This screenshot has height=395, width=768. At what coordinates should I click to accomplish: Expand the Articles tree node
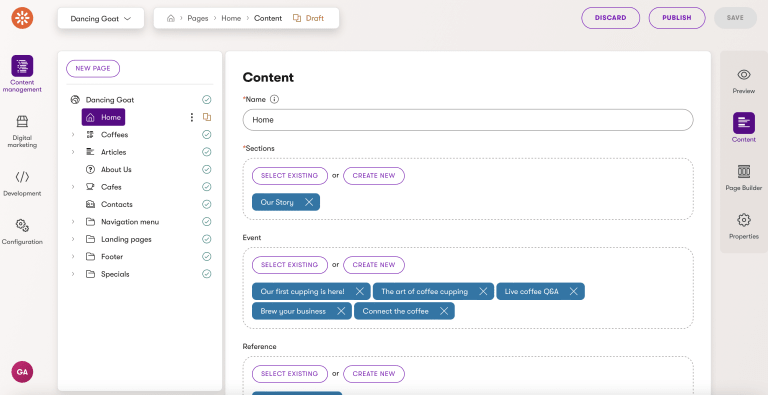pyautogui.click(x=73, y=152)
